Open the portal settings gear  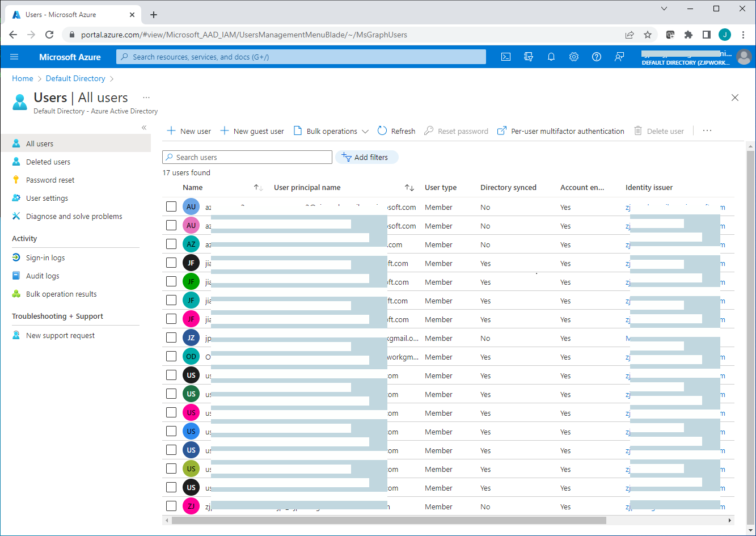coord(573,57)
